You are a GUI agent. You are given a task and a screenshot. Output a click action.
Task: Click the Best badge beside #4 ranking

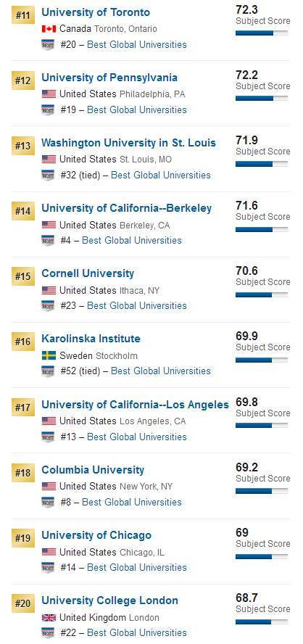click(x=48, y=241)
